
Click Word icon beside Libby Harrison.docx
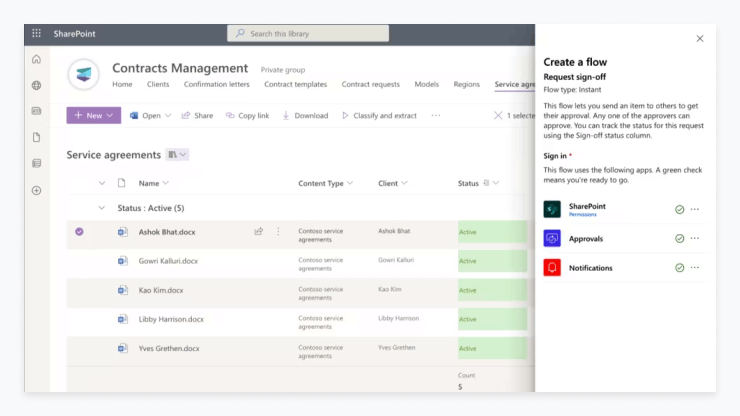coord(123,319)
